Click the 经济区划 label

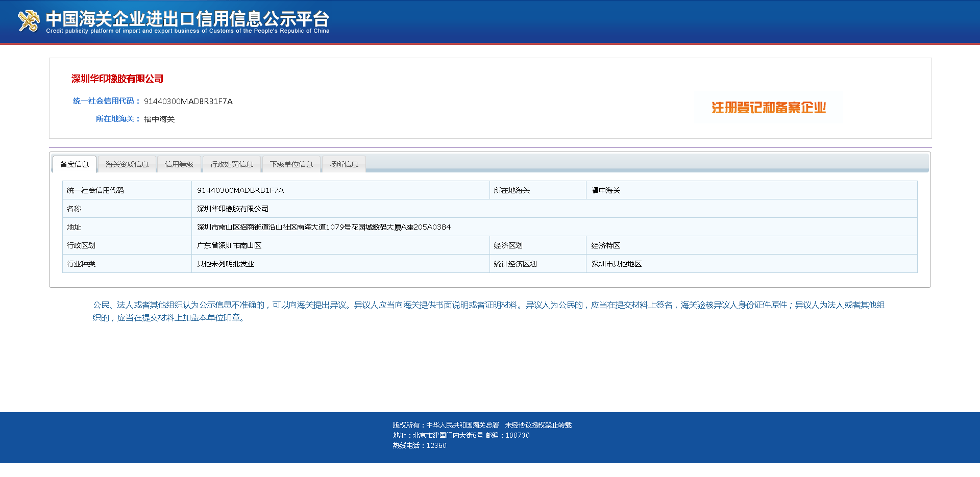click(508, 245)
